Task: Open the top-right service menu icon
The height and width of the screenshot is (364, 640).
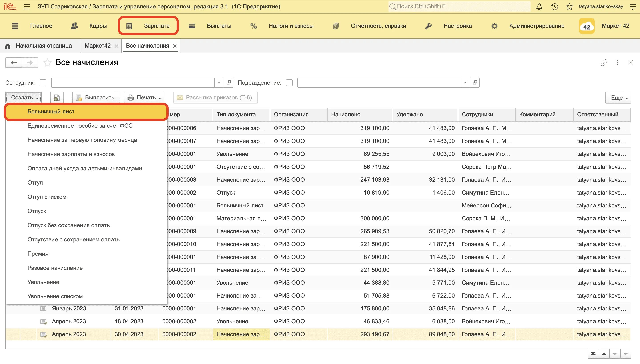Action: [x=632, y=6]
